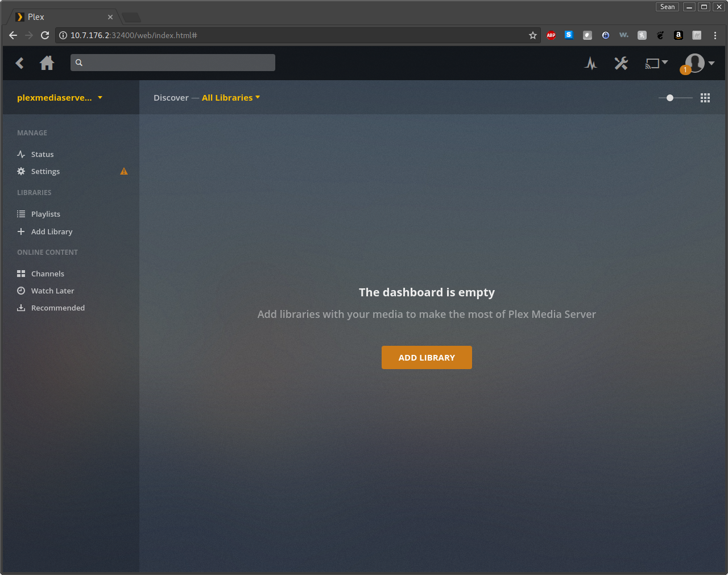Adjust the poster size slider
Screen dimensions: 728x575
(x=676, y=98)
